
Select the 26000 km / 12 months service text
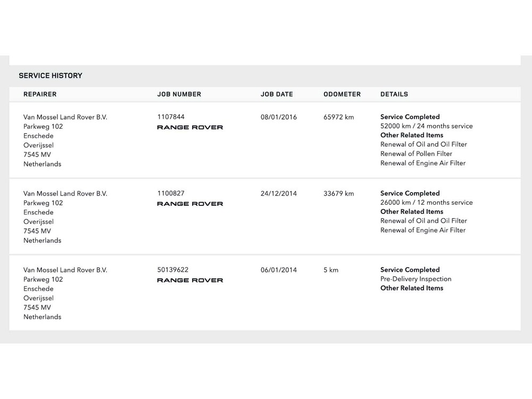click(x=427, y=203)
